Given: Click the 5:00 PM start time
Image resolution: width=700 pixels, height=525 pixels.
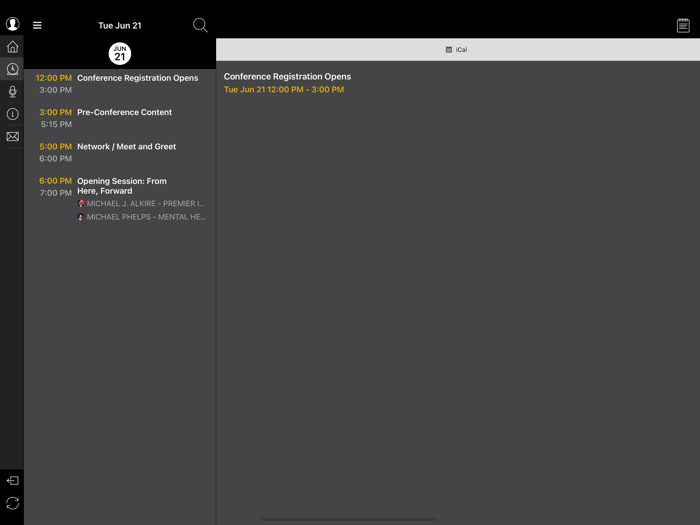Looking at the screenshot, I should [55, 146].
